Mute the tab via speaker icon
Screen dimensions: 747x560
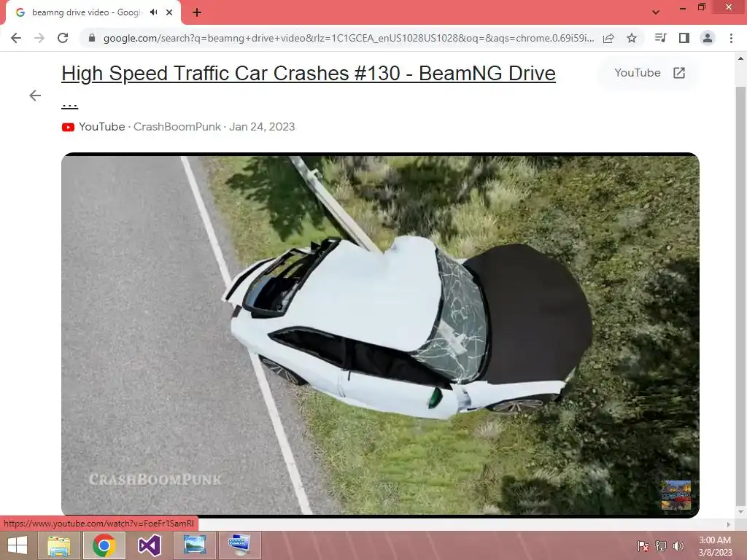[153, 12]
